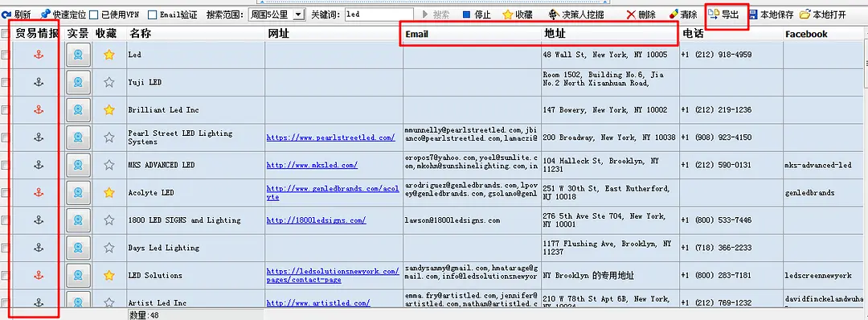Image resolution: width=868 pixels, height=320 pixels.
Task: Click the Refresh (刷新) toolbar button
Action: coord(16,15)
